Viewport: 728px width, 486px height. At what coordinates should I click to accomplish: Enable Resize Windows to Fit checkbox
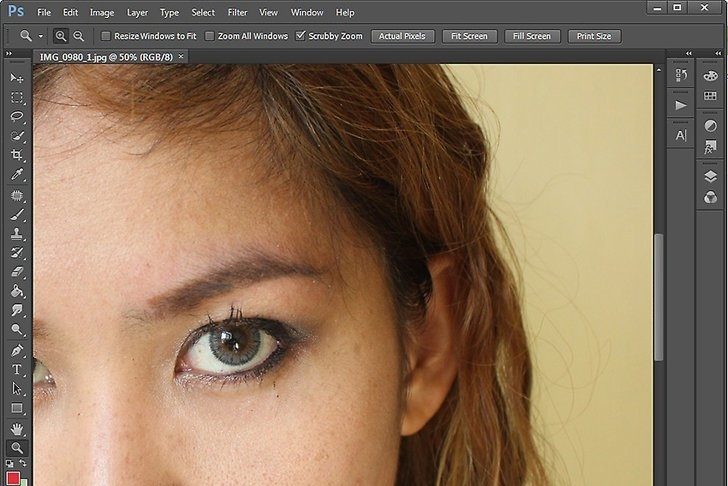pos(106,36)
